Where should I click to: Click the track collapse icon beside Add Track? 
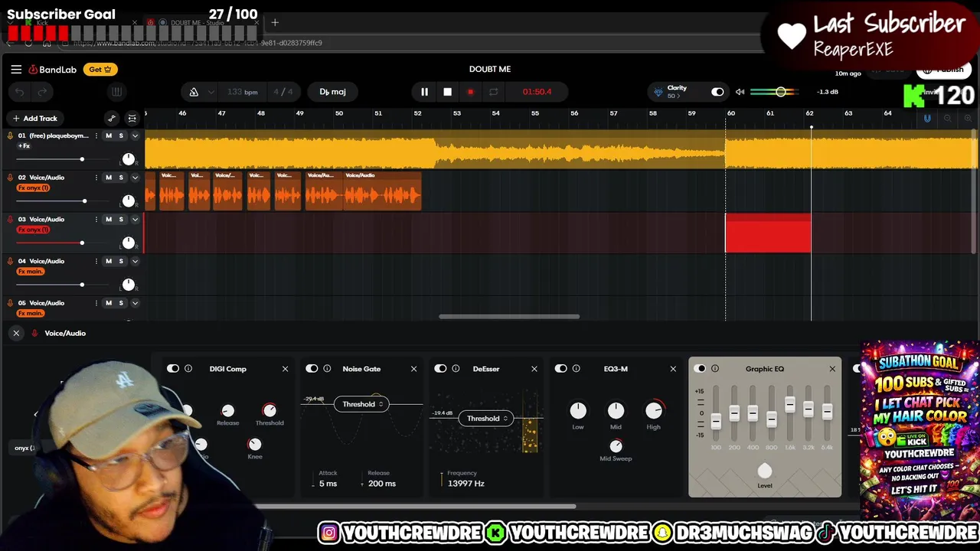click(x=132, y=118)
